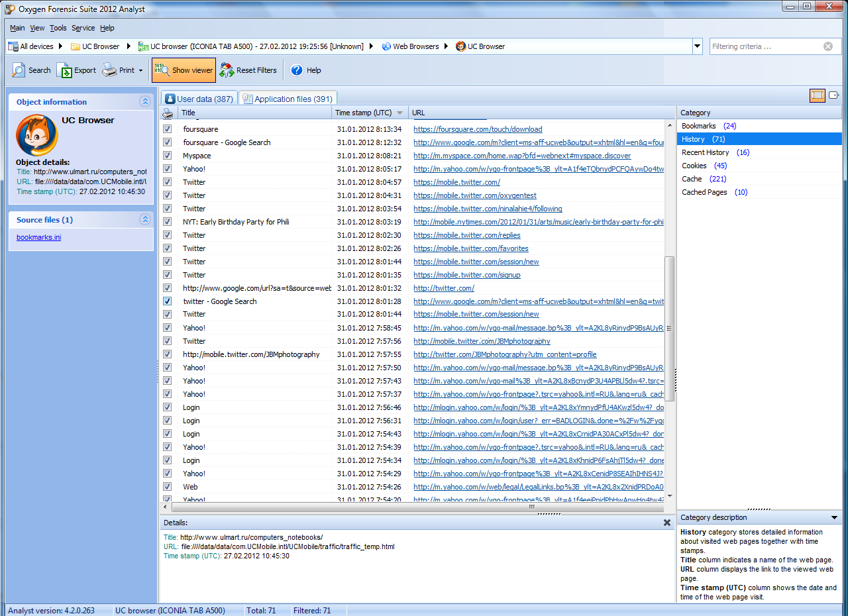Screen dimensions: 848x616
Task: Expand the breadcrumb path dropdown
Action: [x=697, y=46]
